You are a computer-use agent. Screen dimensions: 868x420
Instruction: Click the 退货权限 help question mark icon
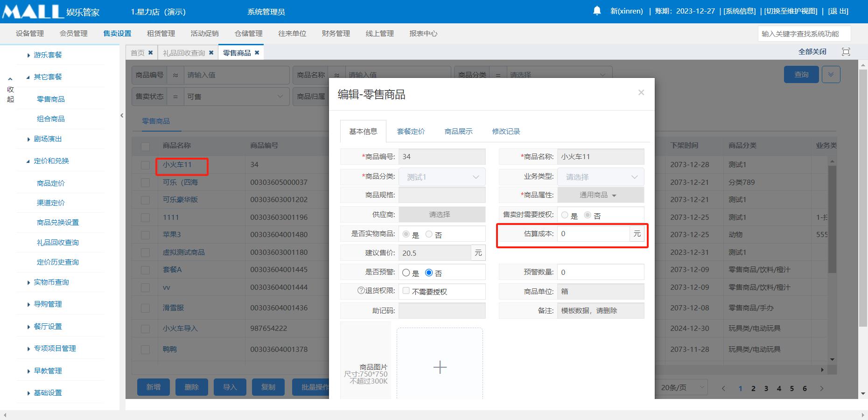pos(361,290)
